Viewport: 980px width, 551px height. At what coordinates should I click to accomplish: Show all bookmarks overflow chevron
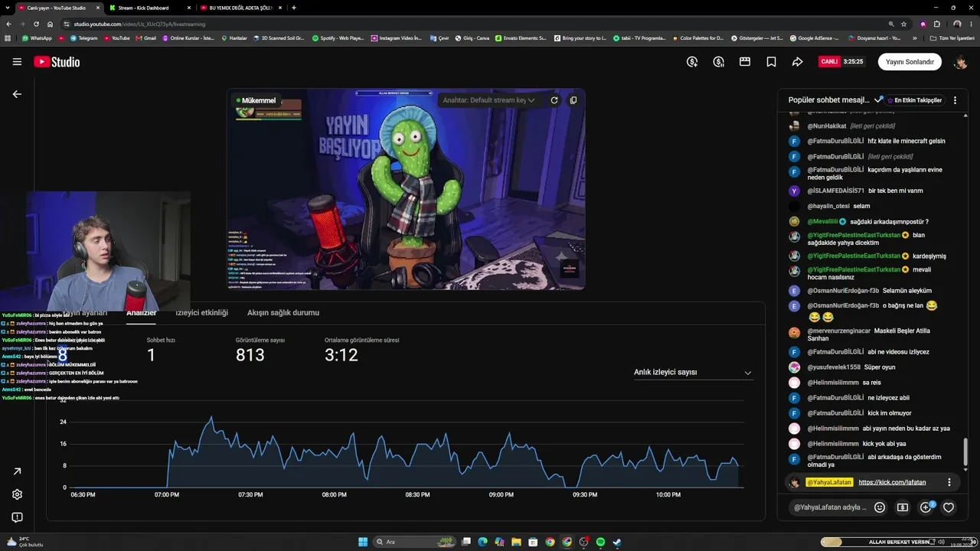pyautogui.click(x=916, y=37)
